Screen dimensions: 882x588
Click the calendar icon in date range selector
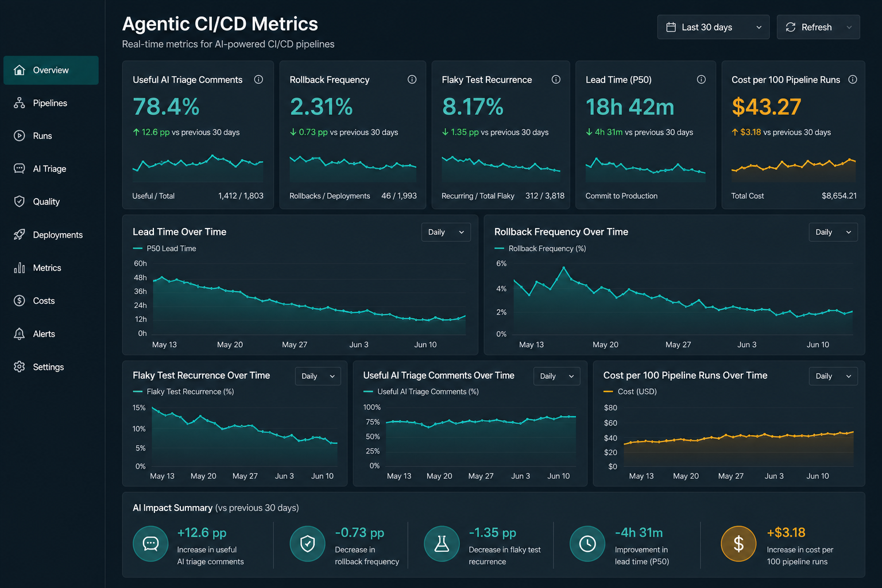pyautogui.click(x=671, y=27)
